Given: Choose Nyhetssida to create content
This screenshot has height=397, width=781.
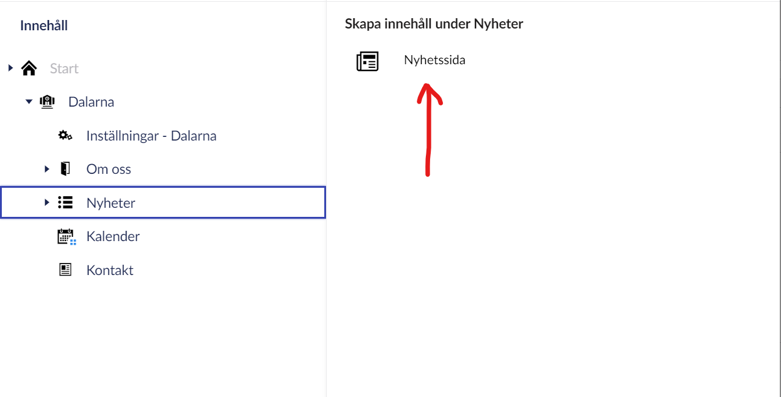Looking at the screenshot, I should click(x=435, y=60).
